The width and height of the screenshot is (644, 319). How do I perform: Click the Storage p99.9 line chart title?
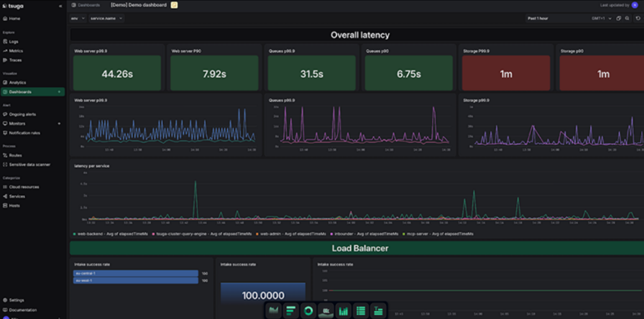point(476,100)
